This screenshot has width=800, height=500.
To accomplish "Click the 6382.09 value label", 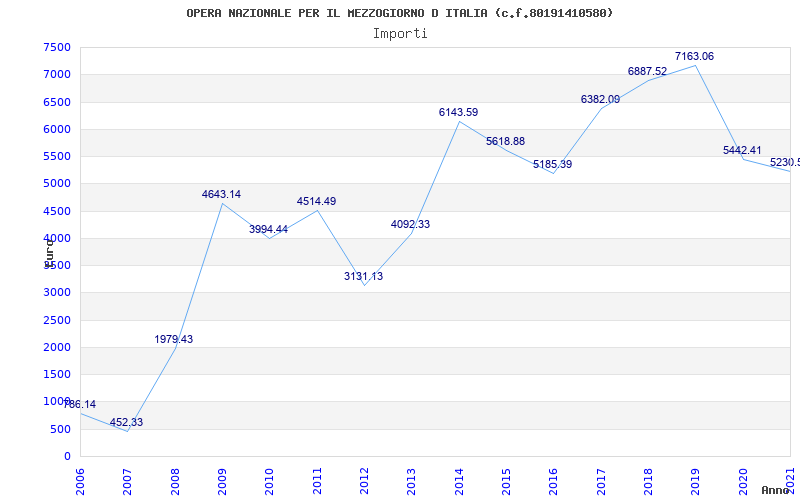I will [601, 99].
